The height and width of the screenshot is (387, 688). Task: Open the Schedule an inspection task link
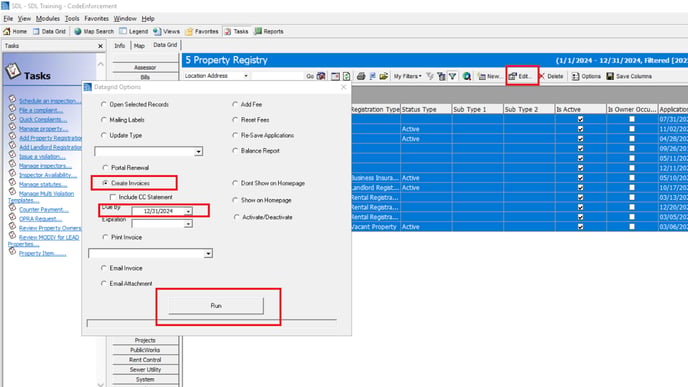[50, 101]
